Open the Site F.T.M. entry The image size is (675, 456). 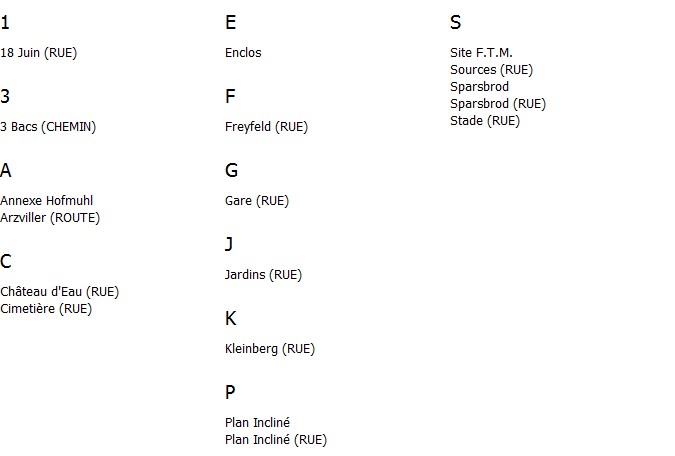pyautogui.click(x=481, y=53)
